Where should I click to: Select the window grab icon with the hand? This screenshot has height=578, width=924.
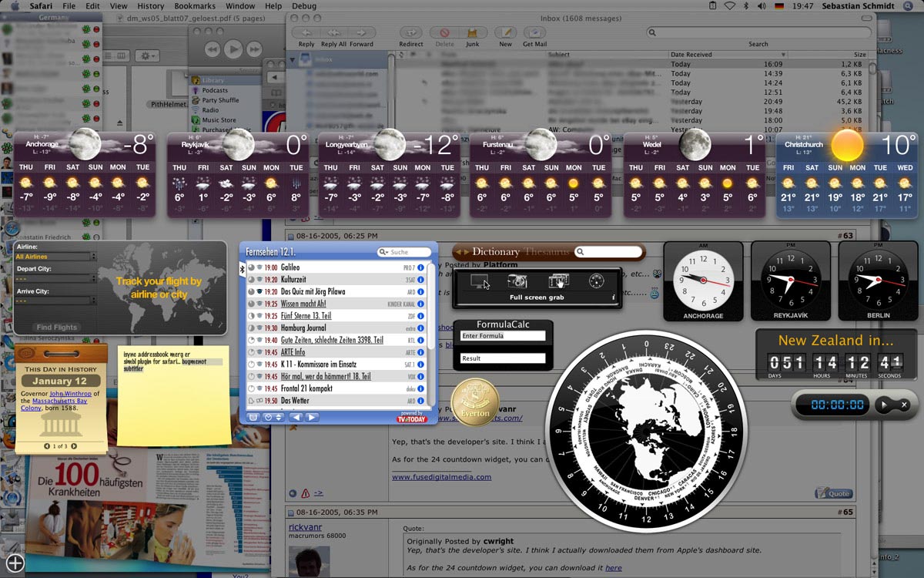click(x=557, y=281)
